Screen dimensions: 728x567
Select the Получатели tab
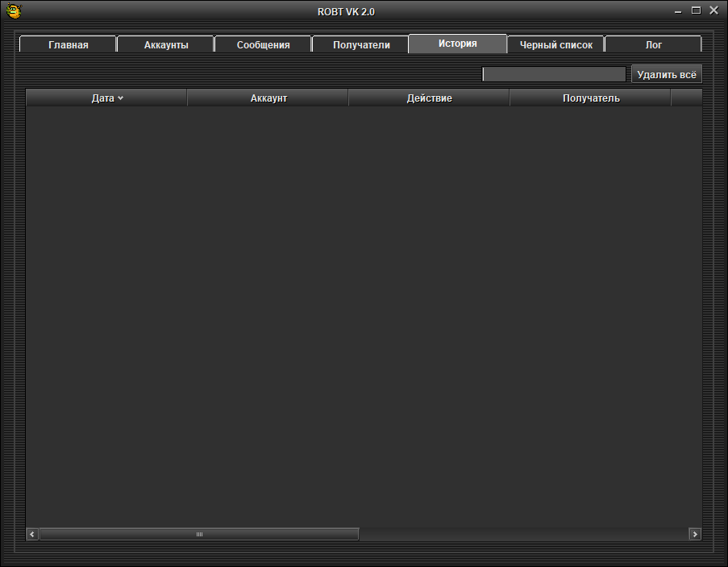pos(361,45)
